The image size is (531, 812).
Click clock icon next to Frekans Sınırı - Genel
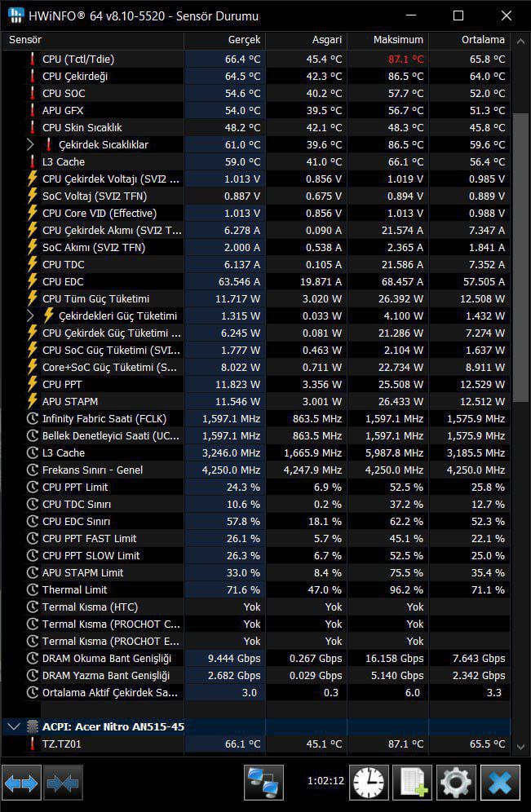point(33,470)
